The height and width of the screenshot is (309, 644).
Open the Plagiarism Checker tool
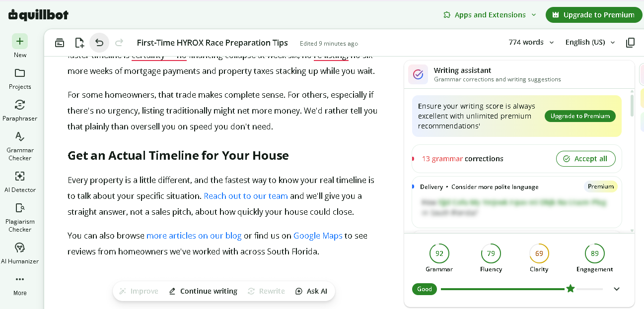click(x=20, y=217)
